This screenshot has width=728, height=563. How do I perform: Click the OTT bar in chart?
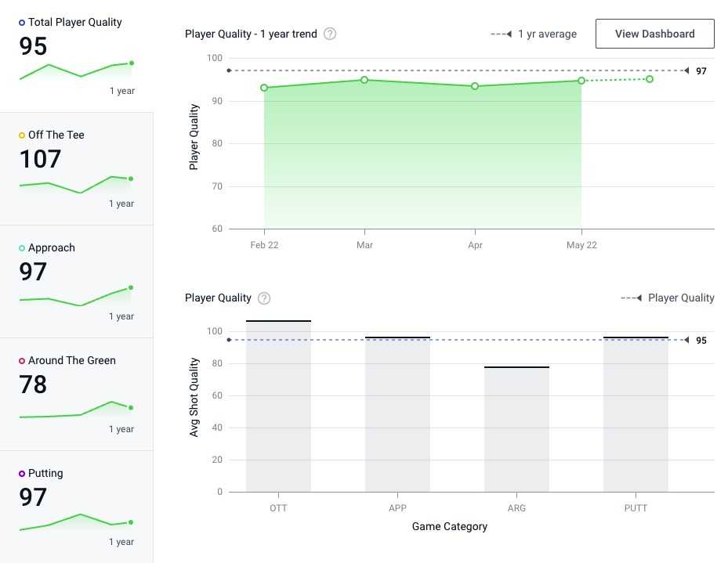click(278, 407)
